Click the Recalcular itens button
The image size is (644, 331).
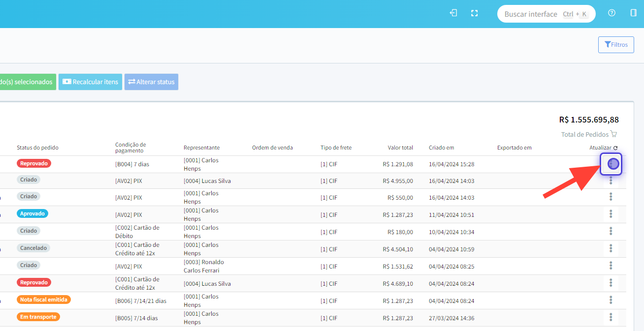click(90, 82)
